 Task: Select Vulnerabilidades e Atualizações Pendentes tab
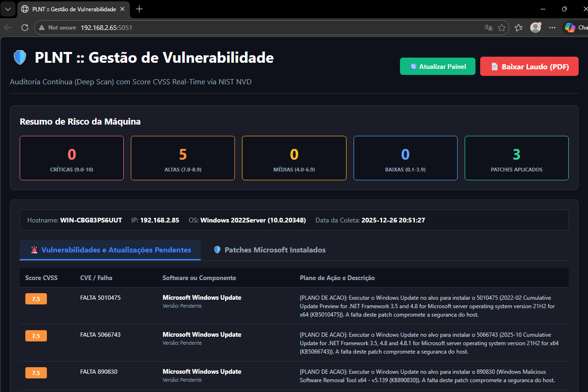point(110,250)
